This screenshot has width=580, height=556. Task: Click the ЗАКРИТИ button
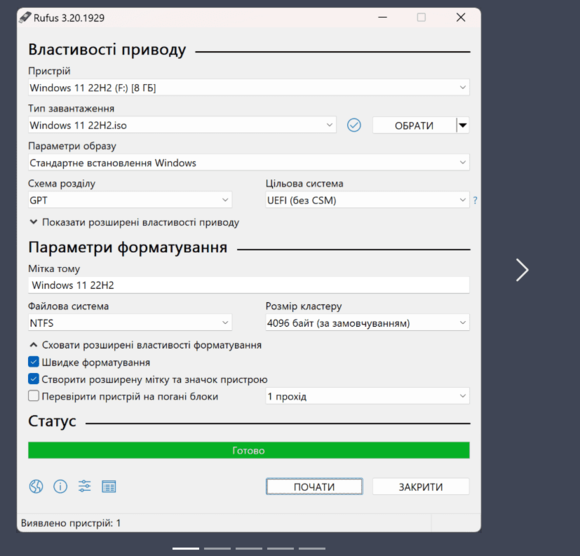click(421, 486)
